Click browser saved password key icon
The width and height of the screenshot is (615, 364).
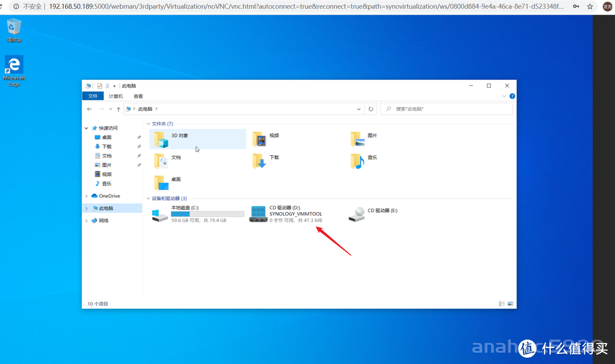coord(576,6)
